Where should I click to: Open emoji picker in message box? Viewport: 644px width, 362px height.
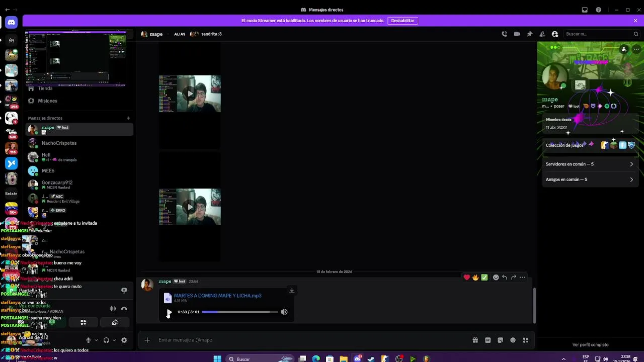[x=513, y=340]
